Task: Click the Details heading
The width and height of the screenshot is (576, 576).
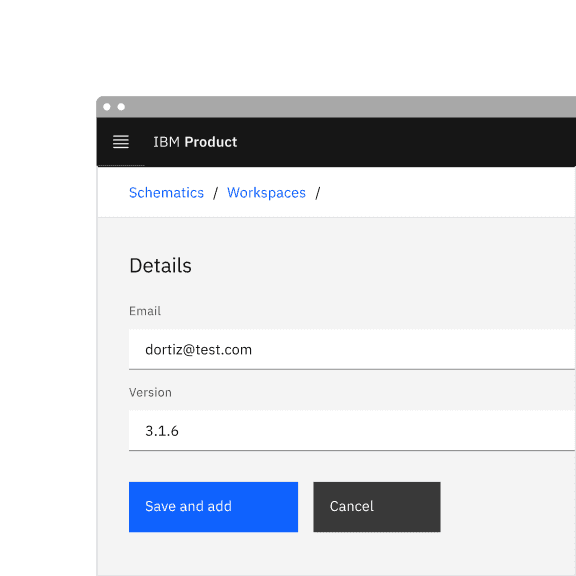Action: click(160, 266)
